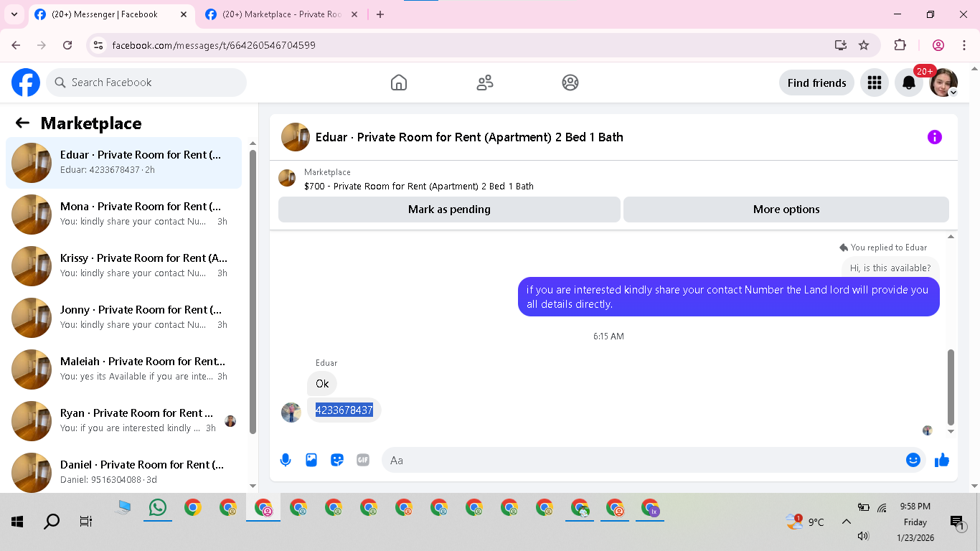Image resolution: width=980 pixels, height=551 pixels.
Task: Open the Friends icon in top navigation
Action: (485, 83)
